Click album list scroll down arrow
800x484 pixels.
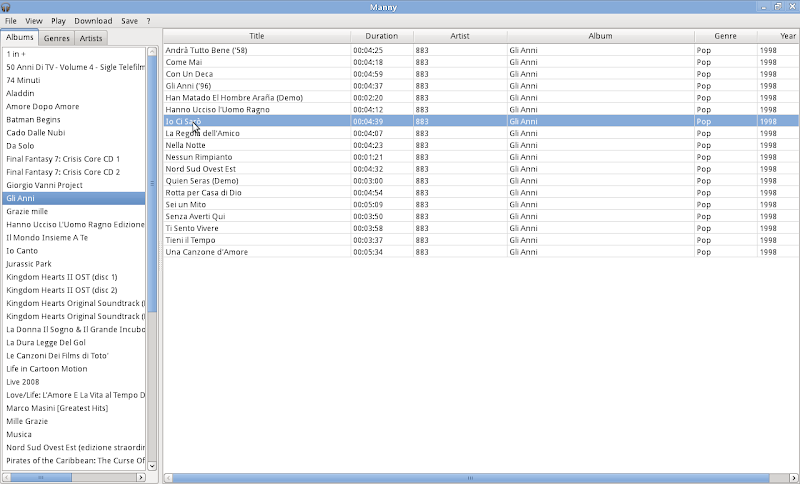pos(152,466)
